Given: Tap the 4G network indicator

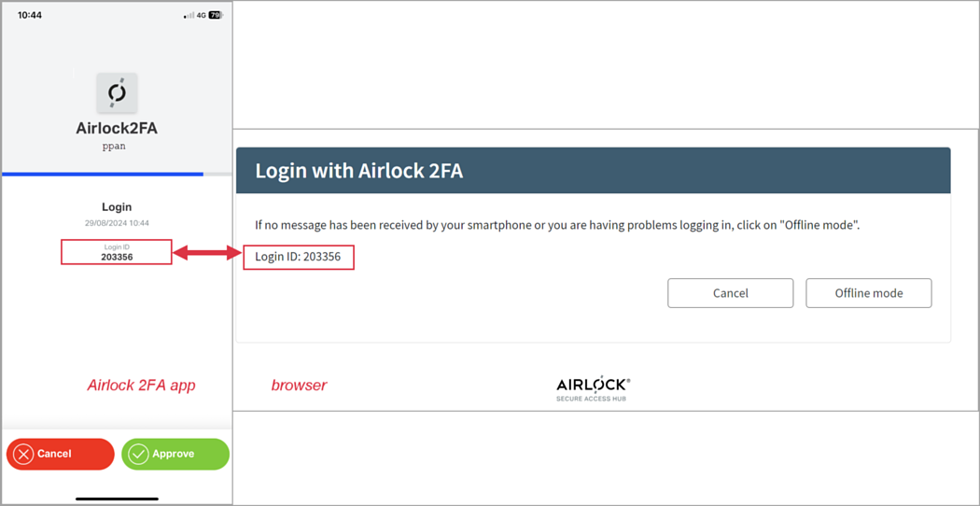Looking at the screenshot, I should pyautogui.click(x=201, y=15).
